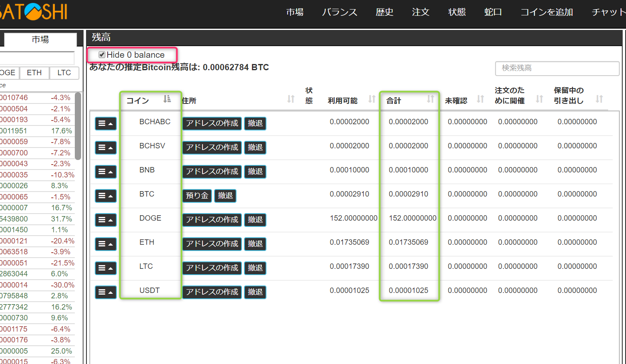
Task: Sort by the コイン column sort icon
Action: (167, 99)
